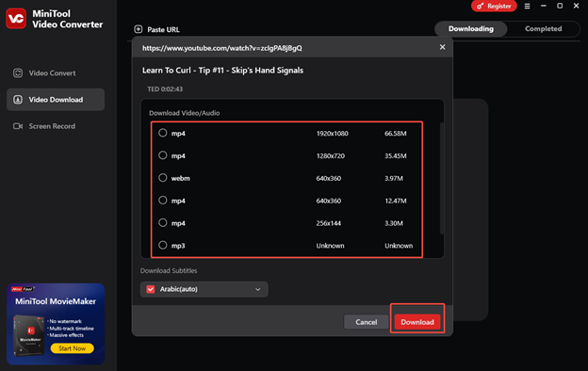Minimize the application window
Screen dimensions: 588x371
544,6
